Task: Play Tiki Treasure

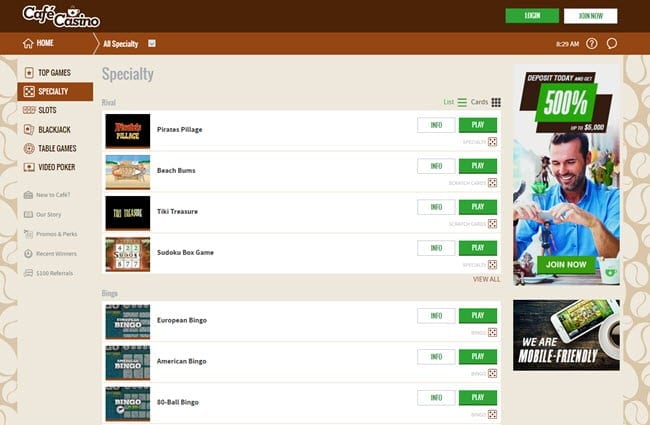Action: [x=478, y=207]
